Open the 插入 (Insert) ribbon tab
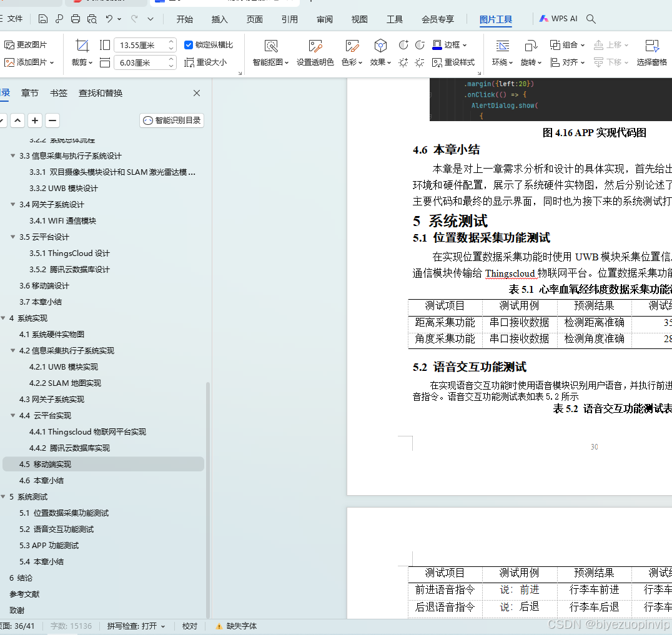This screenshot has width=672, height=635. (219, 19)
